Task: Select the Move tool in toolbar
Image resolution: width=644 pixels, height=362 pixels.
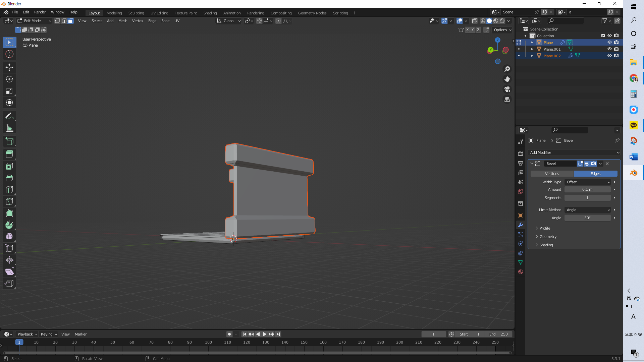Action: [x=9, y=67]
